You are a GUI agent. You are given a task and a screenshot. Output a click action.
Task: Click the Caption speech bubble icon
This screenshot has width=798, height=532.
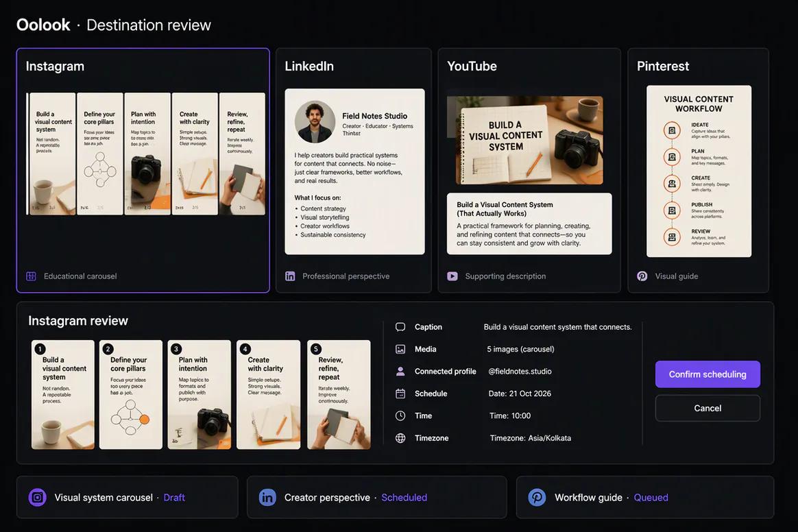tap(400, 327)
